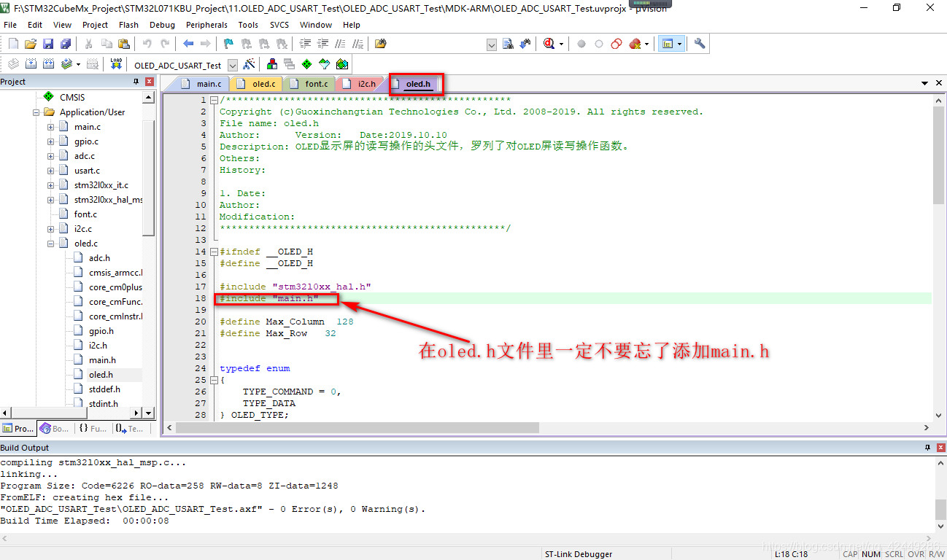This screenshot has width=947, height=560.
Task: Collapse the Application/User folder
Action: pyautogui.click(x=36, y=112)
